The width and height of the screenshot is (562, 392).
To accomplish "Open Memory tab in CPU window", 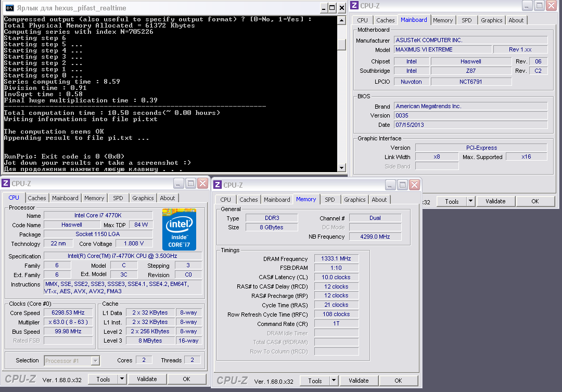I will coord(94,198).
